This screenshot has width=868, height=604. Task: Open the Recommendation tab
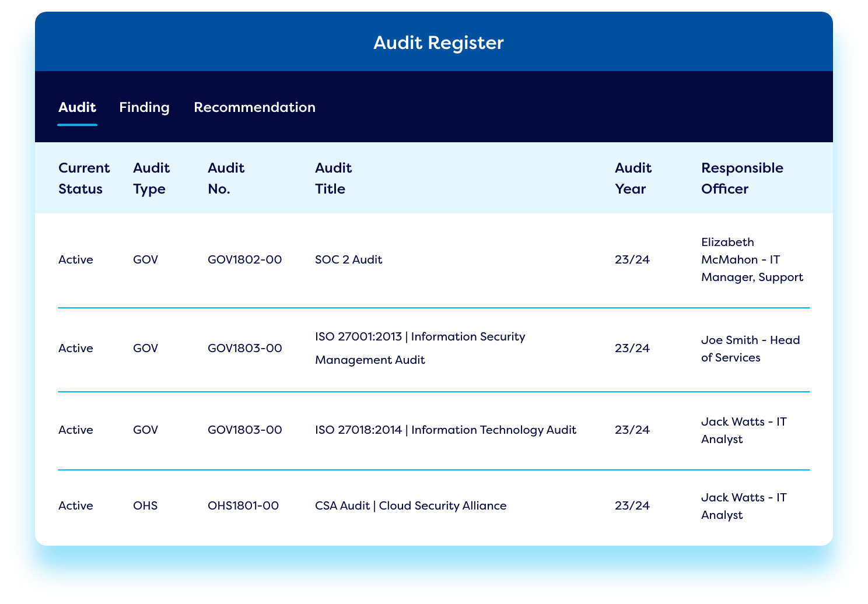click(x=254, y=107)
